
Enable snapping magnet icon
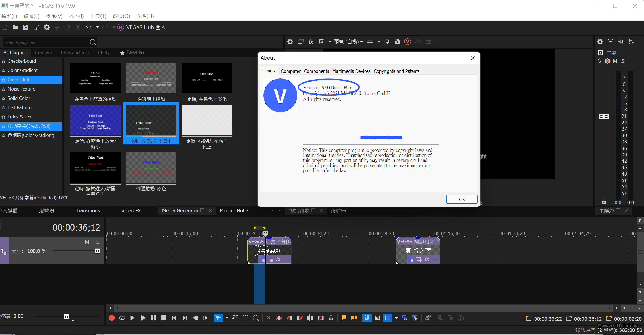click(366, 318)
